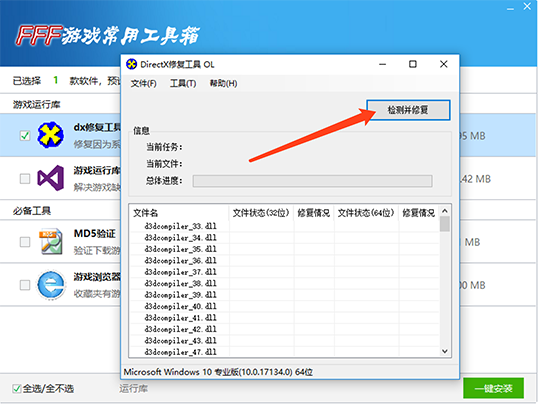This screenshot has height=405, width=540.
Task: Check the 游戏运行库 checkbox
Action: (25, 179)
